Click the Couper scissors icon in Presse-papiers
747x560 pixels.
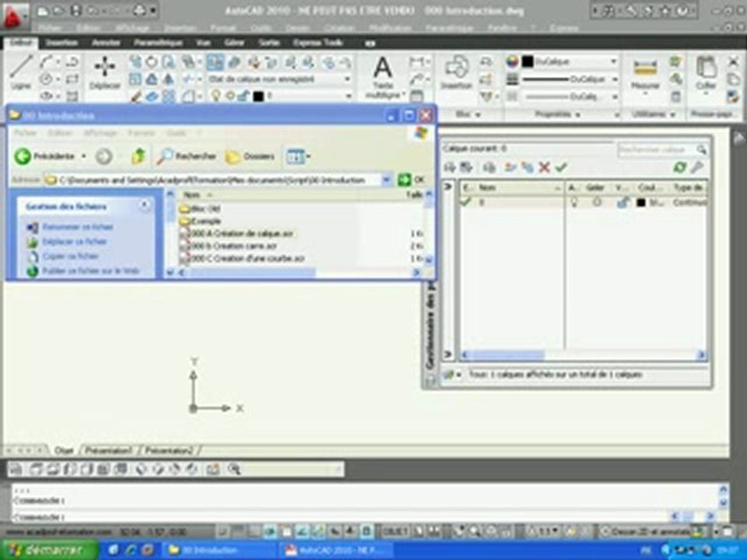point(733,61)
